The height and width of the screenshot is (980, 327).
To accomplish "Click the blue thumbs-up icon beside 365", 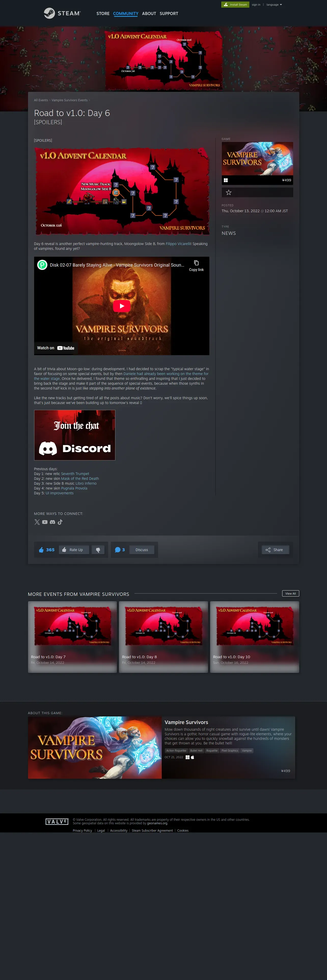I will (x=41, y=550).
